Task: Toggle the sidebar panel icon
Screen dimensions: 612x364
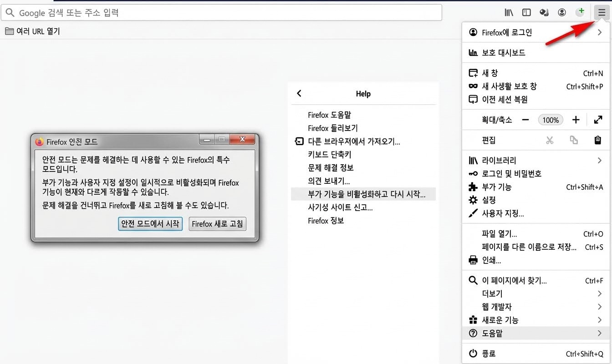Action: tap(526, 12)
